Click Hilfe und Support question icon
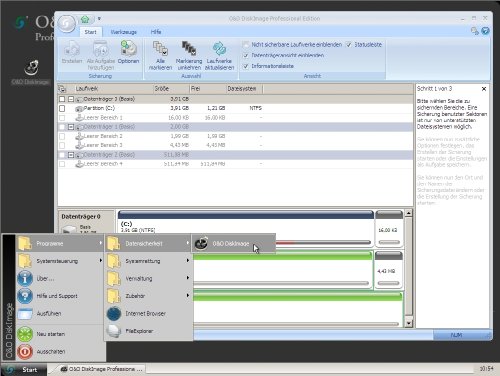This screenshot has width=500, height=376. pos(25,296)
